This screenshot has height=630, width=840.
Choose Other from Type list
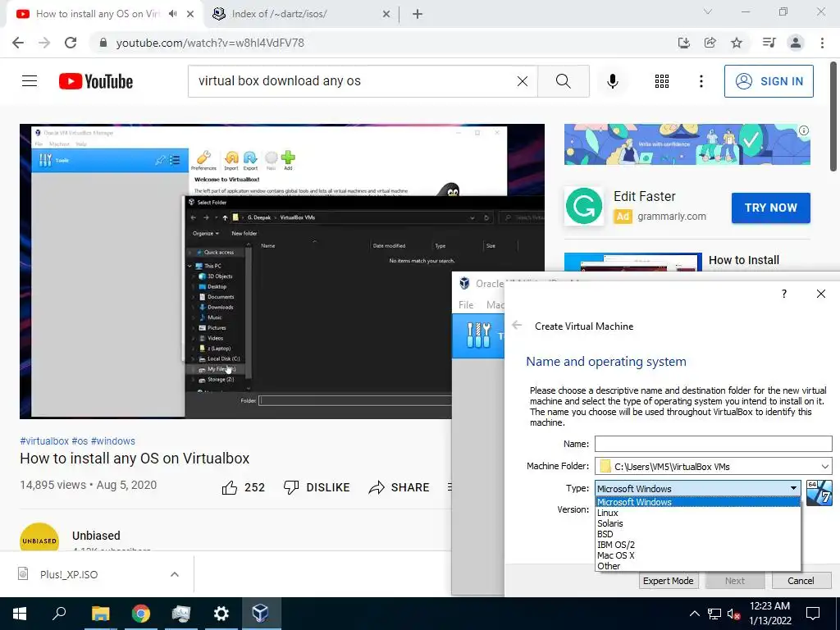pos(697,566)
